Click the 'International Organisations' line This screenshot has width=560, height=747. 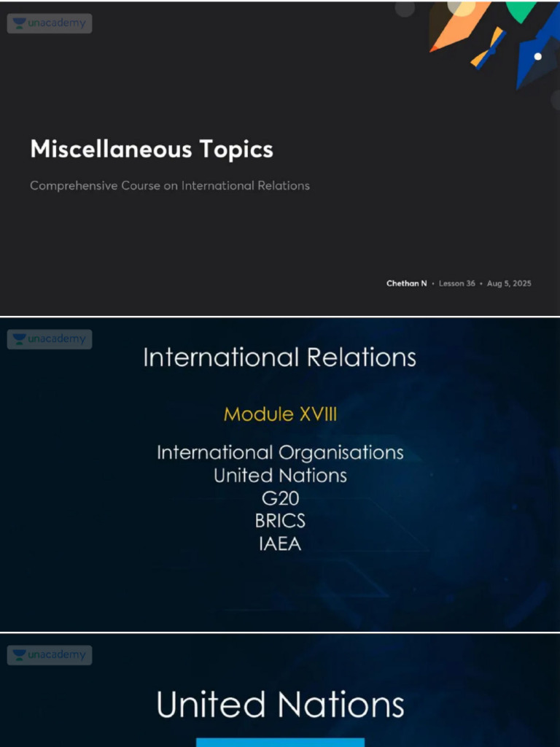(x=280, y=452)
